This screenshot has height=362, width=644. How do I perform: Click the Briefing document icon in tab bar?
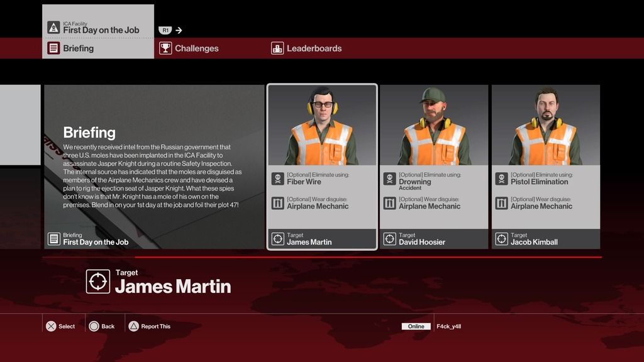[53, 48]
